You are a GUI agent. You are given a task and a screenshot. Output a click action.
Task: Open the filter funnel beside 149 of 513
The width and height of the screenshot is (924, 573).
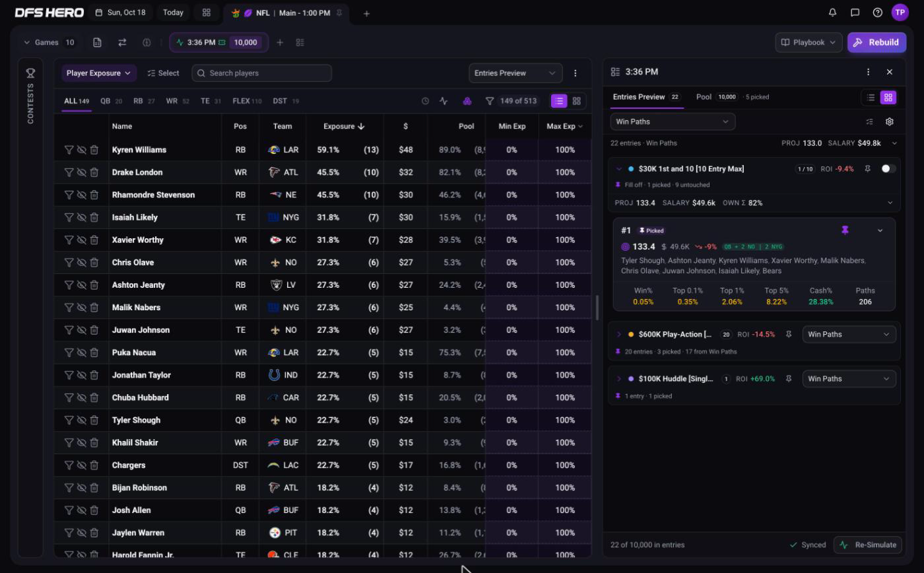click(x=490, y=101)
